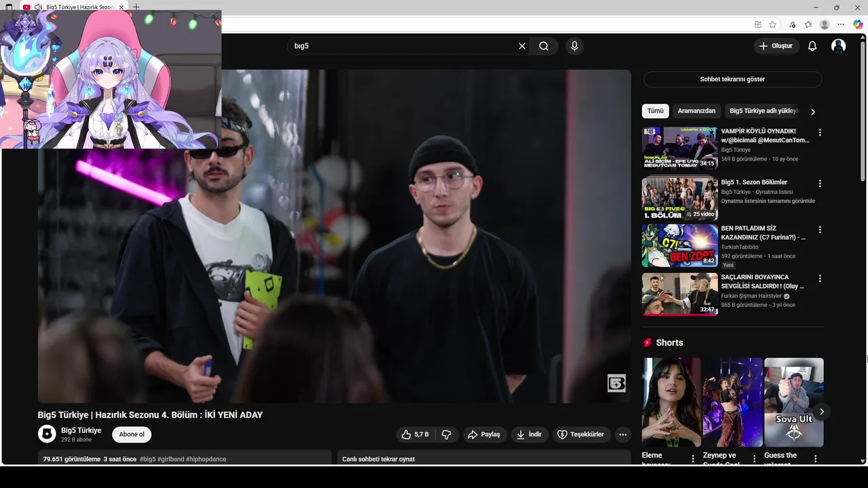The width and height of the screenshot is (868, 488).
Task: Select the Tümü filter chip
Action: pos(655,111)
